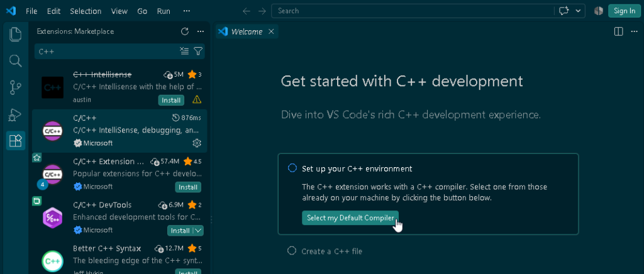The width and height of the screenshot is (644, 274).
Task: Click the 'austin' publisher name
Action: point(82,100)
